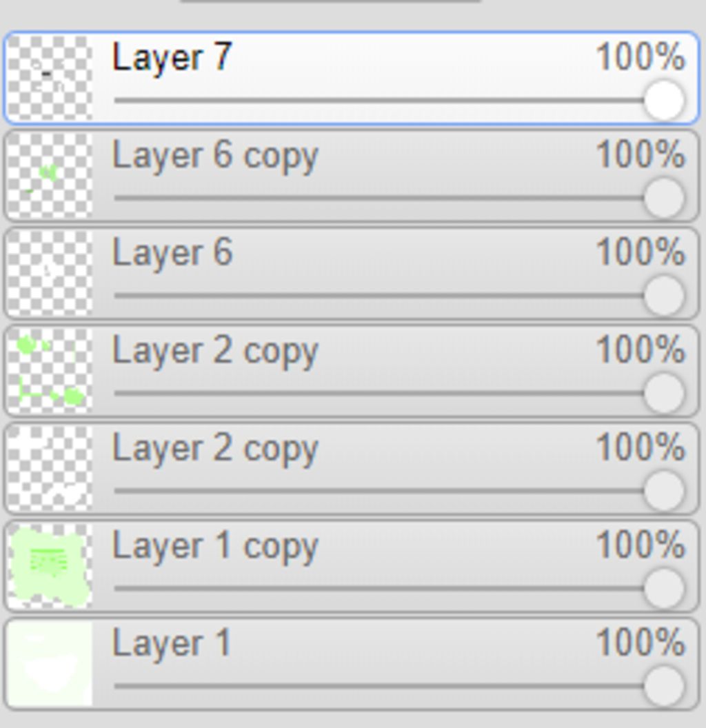Select the Layer 7 layer name
Screen dimensions: 706x728
click(x=172, y=58)
